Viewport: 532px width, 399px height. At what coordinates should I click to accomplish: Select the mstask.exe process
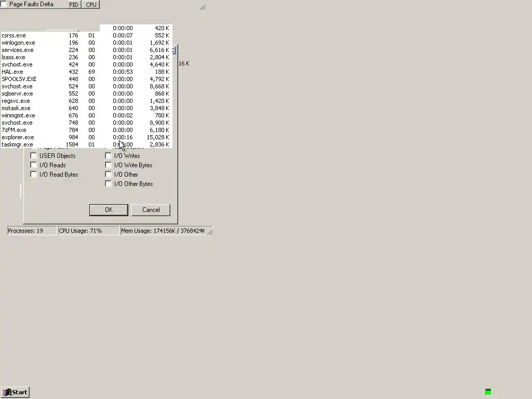[x=87, y=108]
